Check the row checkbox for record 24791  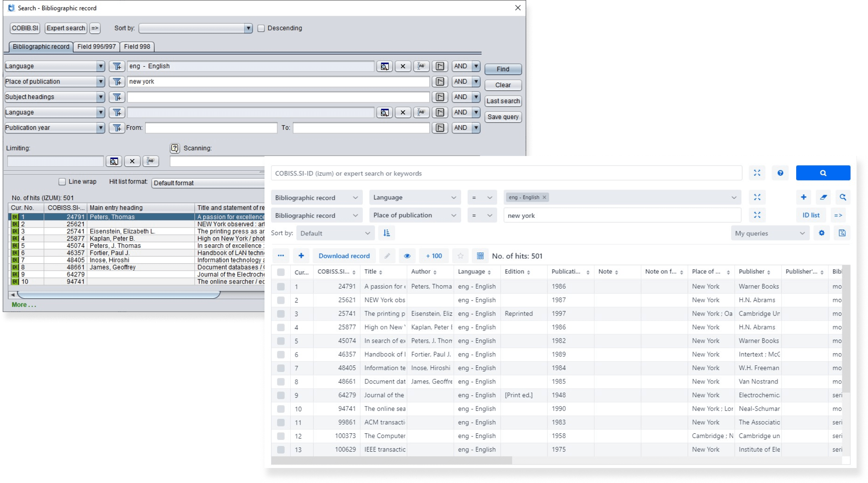coord(281,287)
